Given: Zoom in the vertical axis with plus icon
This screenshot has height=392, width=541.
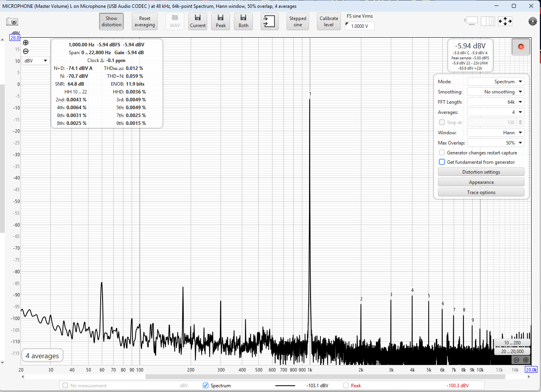Looking at the screenshot, I should (x=26, y=43).
